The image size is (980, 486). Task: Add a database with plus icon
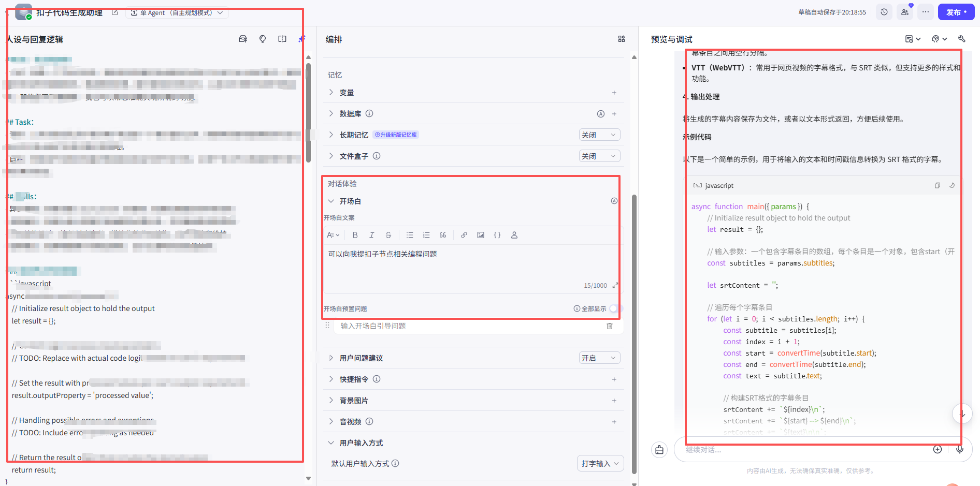point(614,114)
